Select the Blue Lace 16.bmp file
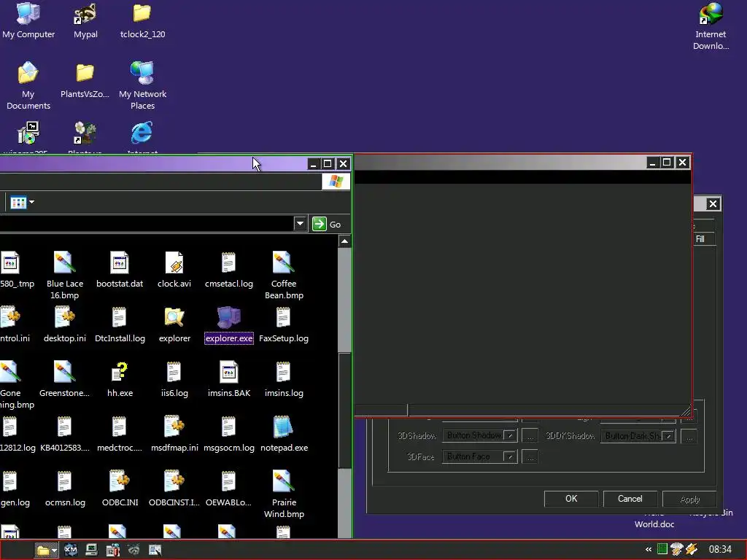 click(x=65, y=275)
